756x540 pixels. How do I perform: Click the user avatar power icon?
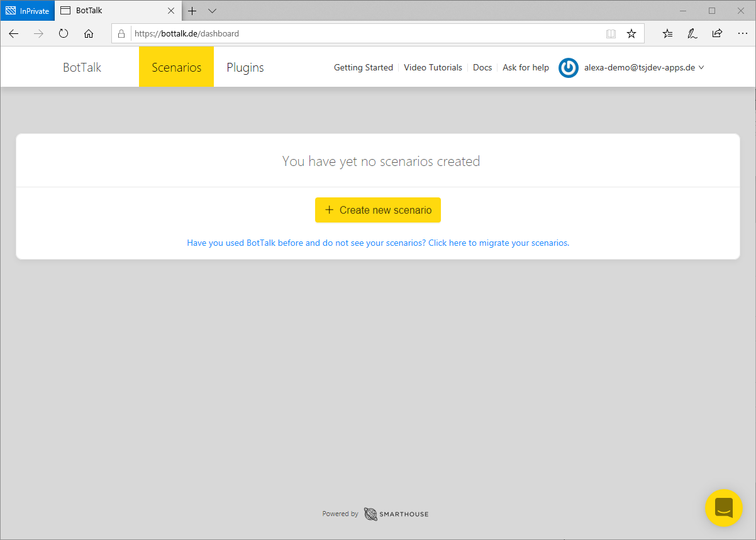pos(569,68)
